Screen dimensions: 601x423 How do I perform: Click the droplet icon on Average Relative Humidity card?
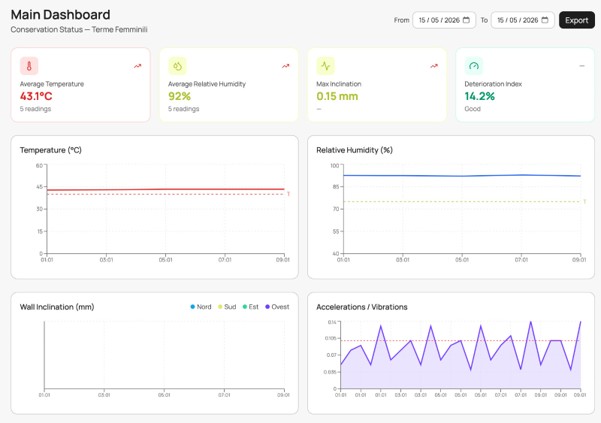pos(177,66)
